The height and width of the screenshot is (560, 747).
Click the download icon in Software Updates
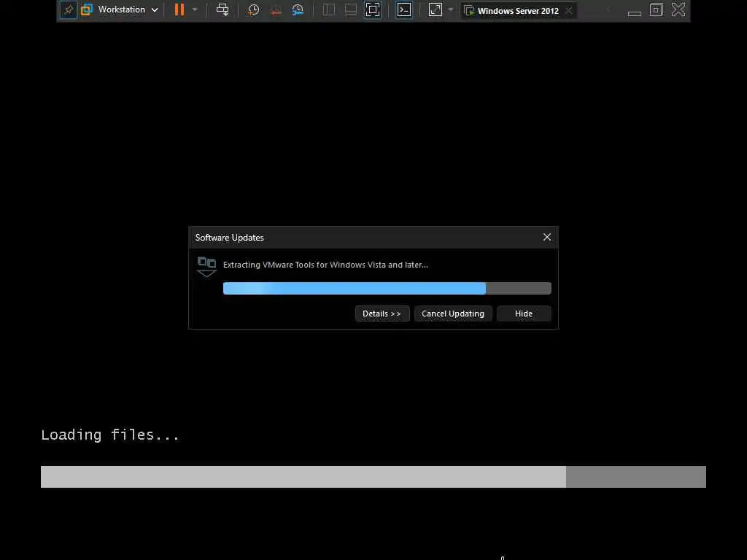pos(206,267)
